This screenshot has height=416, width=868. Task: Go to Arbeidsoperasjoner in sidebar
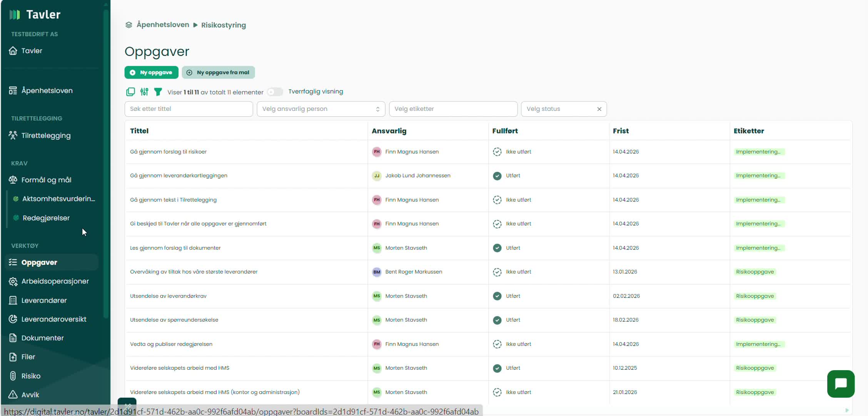click(55, 281)
